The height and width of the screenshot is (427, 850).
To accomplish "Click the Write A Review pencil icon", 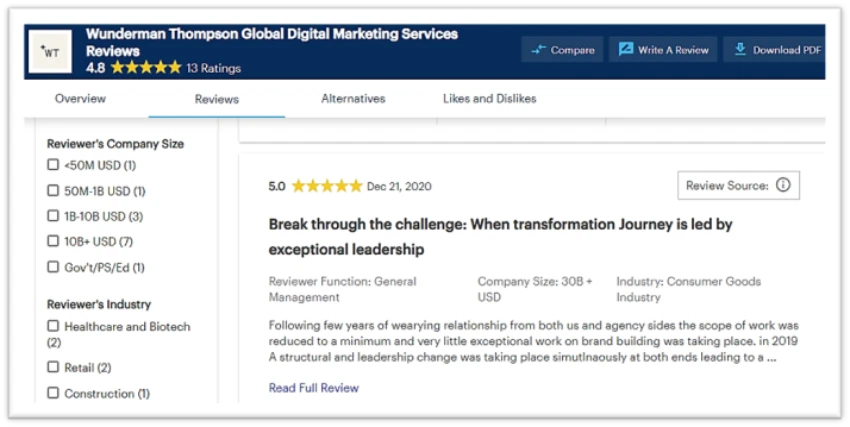I will (x=626, y=49).
